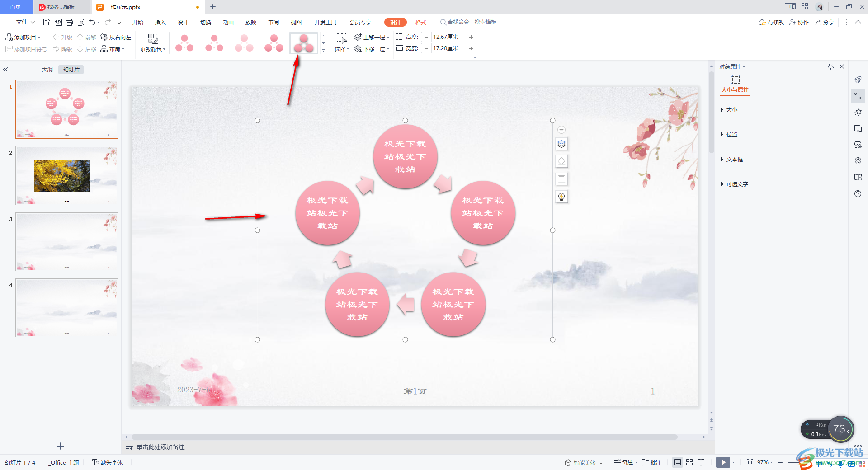Collapse the slide panel with double chevron

[x=5, y=70]
